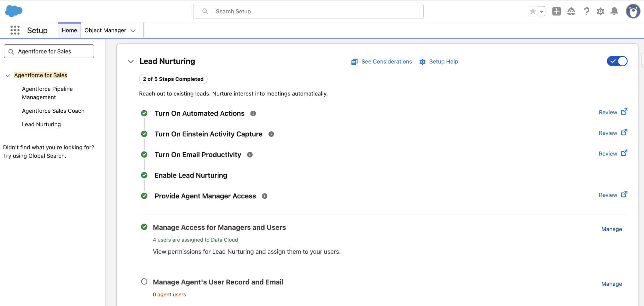Open the App Launcher grid icon
This screenshot has width=644, height=306.
[15, 30]
